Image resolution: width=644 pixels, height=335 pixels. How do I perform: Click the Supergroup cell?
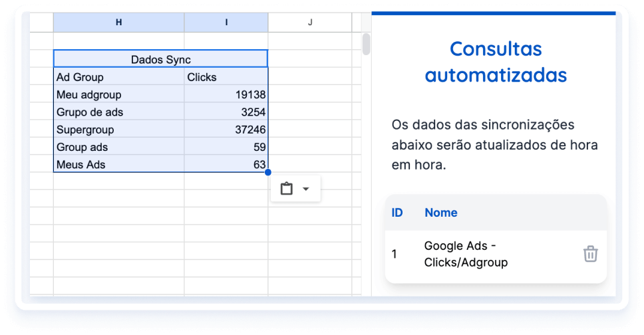pyautogui.click(x=118, y=130)
